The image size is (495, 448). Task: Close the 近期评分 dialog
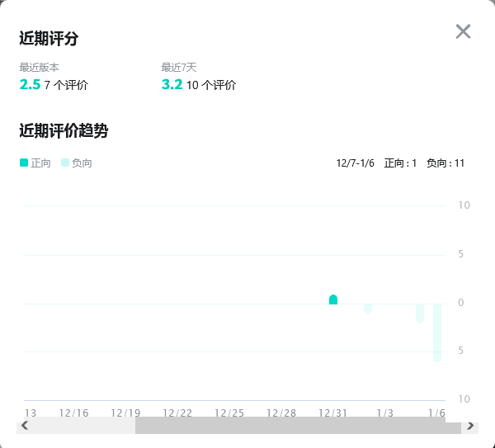pos(463,31)
